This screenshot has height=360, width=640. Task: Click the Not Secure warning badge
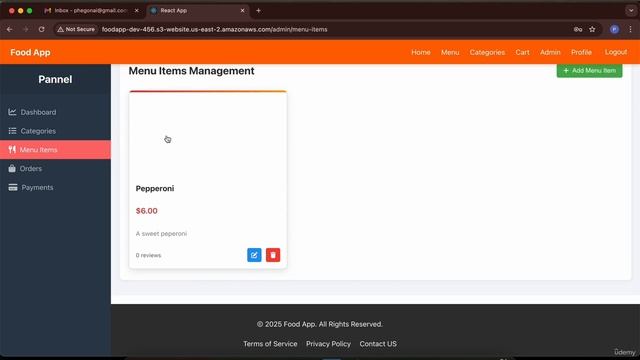click(76, 29)
